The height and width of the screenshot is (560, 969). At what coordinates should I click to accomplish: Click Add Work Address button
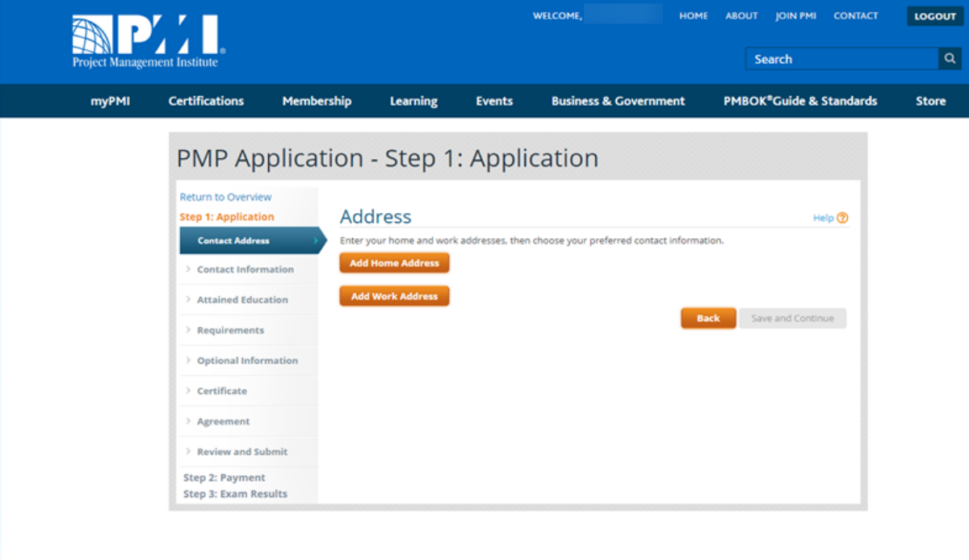pos(394,296)
